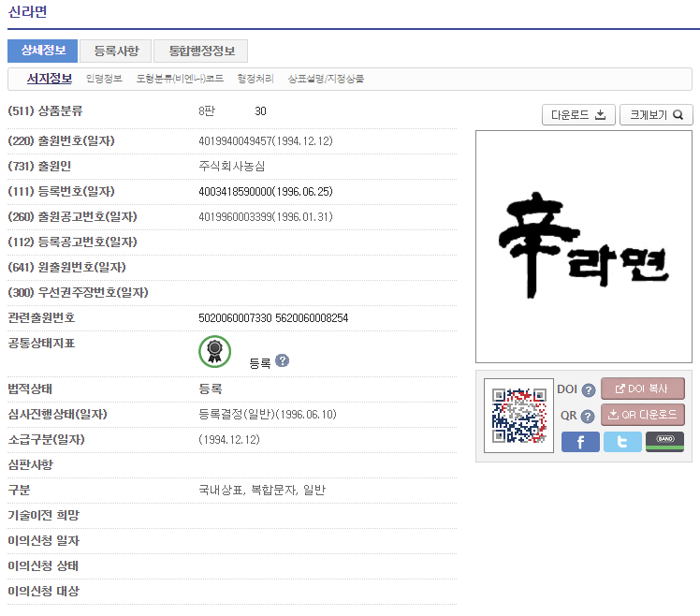The height and width of the screenshot is (616, 700).
Task: Share the trademark on Twitter
Action: (622, 442)
